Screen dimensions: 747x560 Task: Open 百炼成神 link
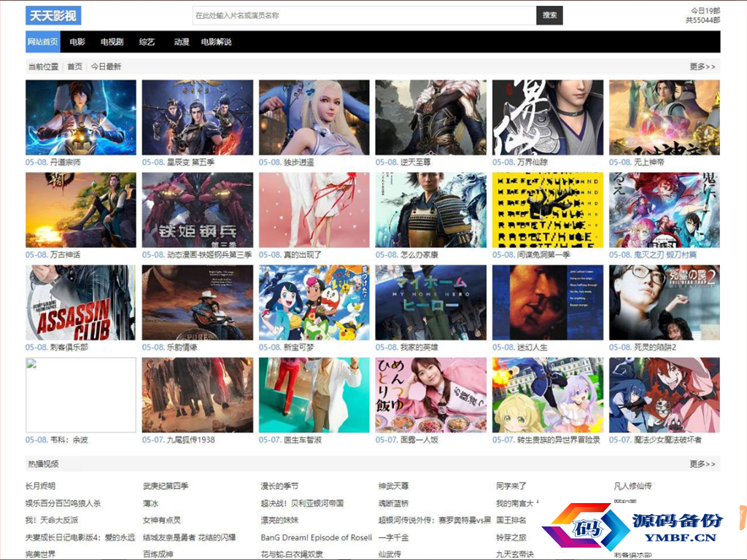158,554
